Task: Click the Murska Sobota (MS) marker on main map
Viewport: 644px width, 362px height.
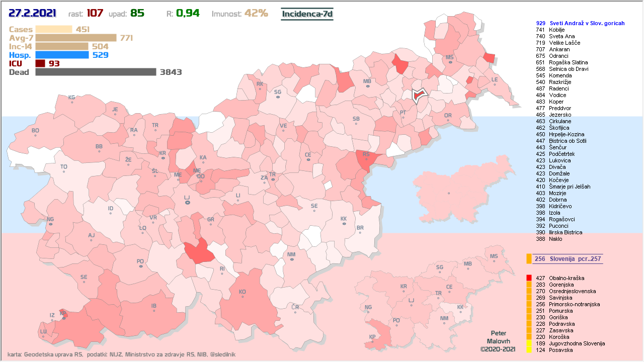Action: [449, 62]
